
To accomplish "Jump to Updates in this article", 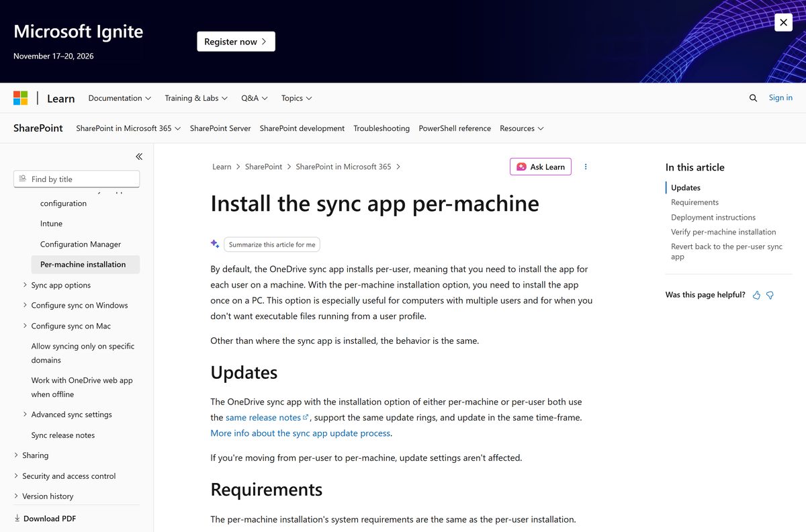I will point(686,188).
